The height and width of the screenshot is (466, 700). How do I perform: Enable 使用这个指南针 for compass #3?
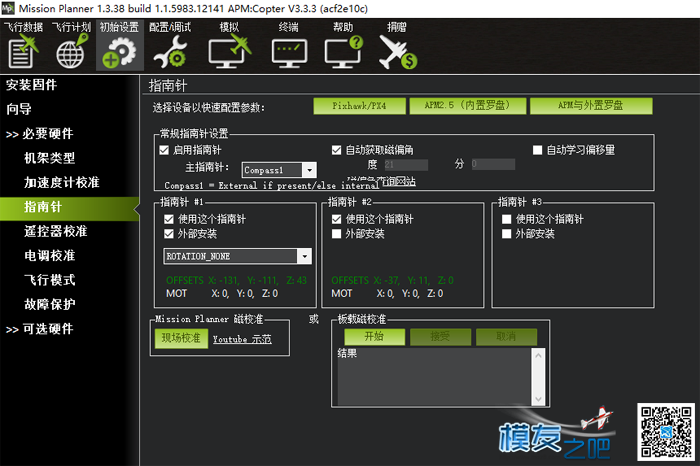tap(506, 219)
